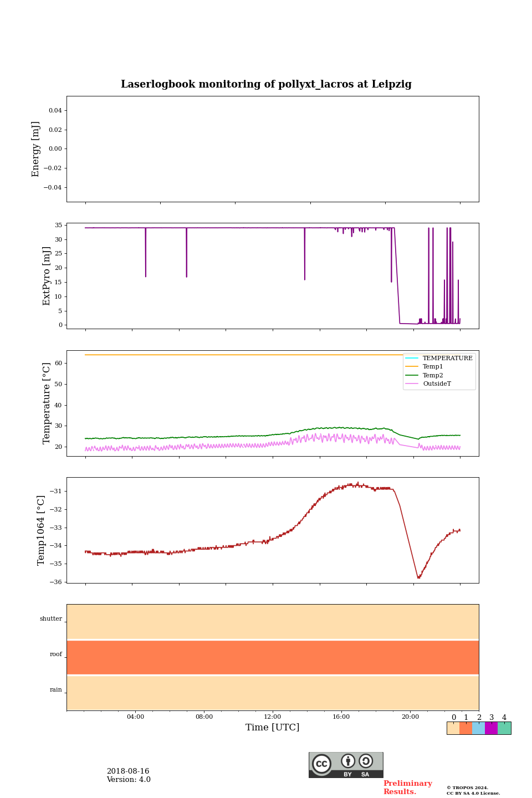Click the 60 tick on Temperature axis
532x798 pixels.
pyautogui.click(x=58, y=364)
